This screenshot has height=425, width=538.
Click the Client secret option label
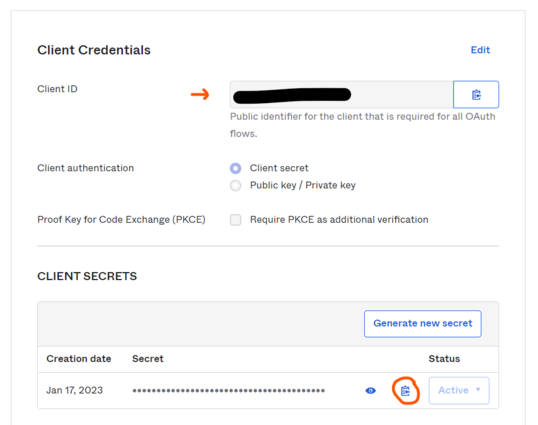click(x=279, y=168)
